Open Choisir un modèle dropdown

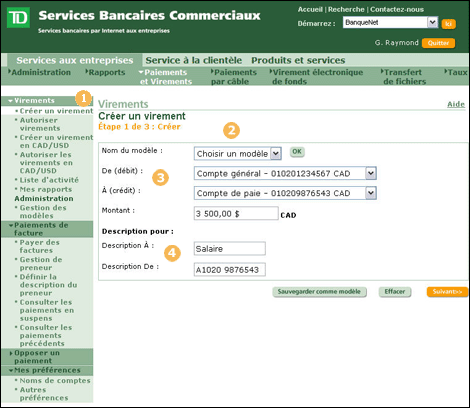click(238, 154)
